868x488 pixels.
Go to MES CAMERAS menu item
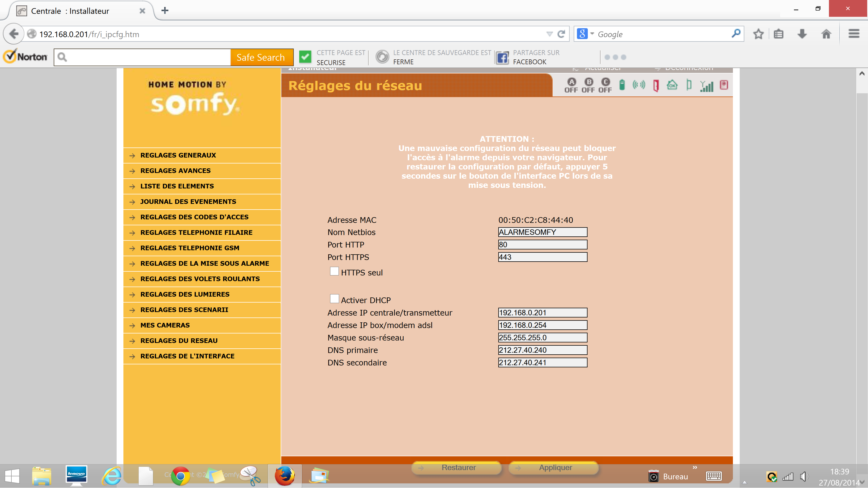(x=165, y=325)
